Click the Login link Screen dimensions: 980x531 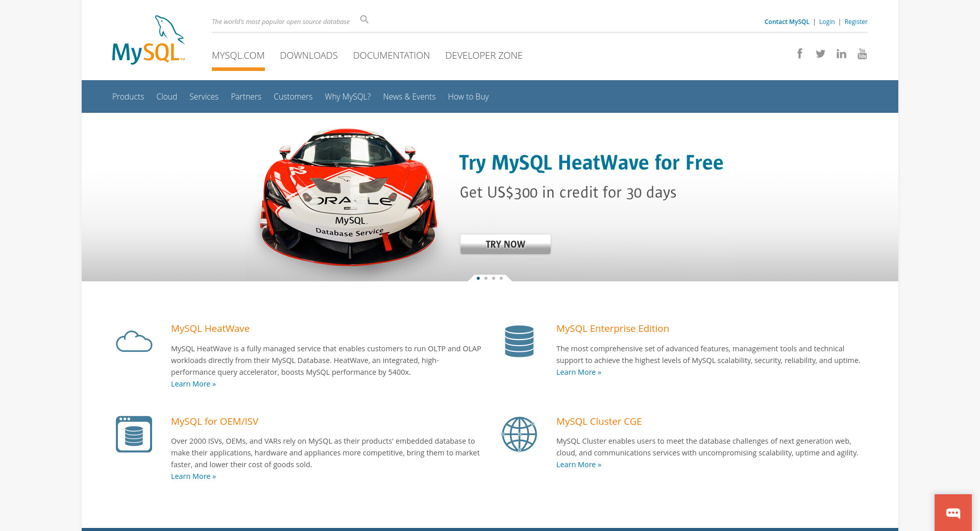click(x=827, y=22)
